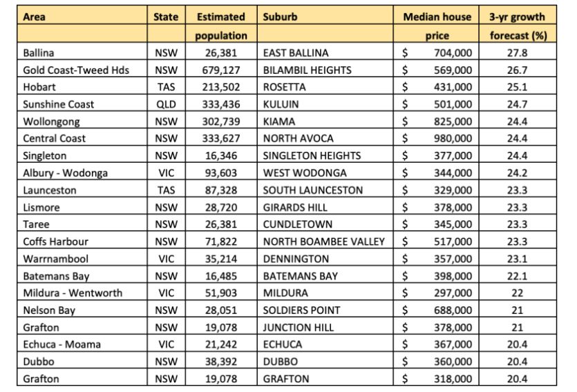Select the KIAMA suburb cell
577x392 pixels.
click(325, 120)
